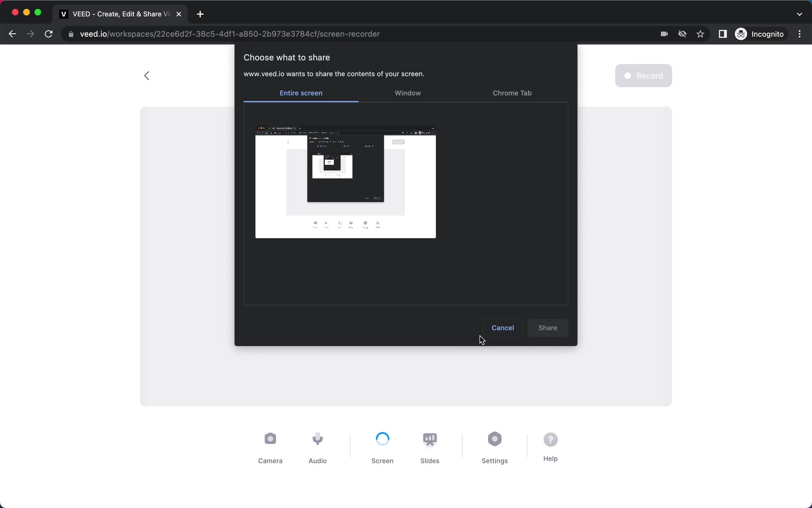
Task: Click the browser Forward arrow
Action: [x=30, y=34]
